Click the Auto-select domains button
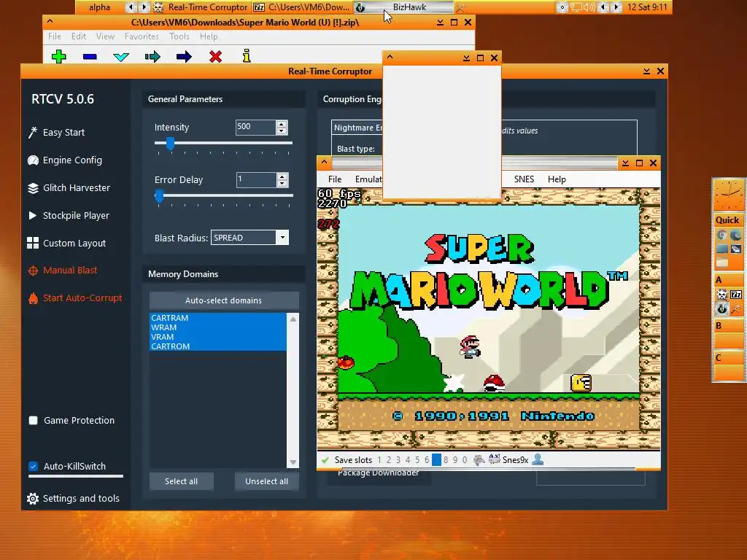This screenshot has width=747, height=560. coord(224,300)
